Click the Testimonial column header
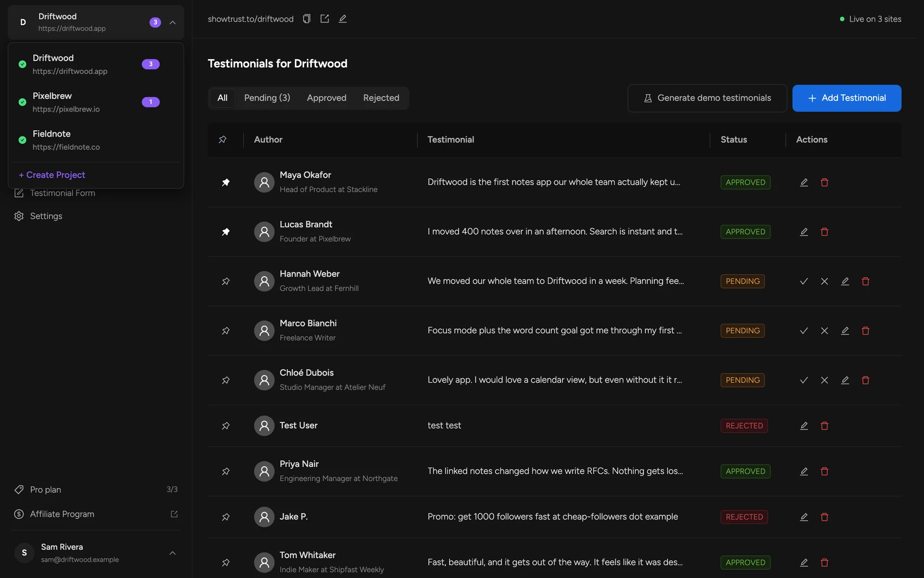Screen dimensions: 924x578 click(450, 140)
